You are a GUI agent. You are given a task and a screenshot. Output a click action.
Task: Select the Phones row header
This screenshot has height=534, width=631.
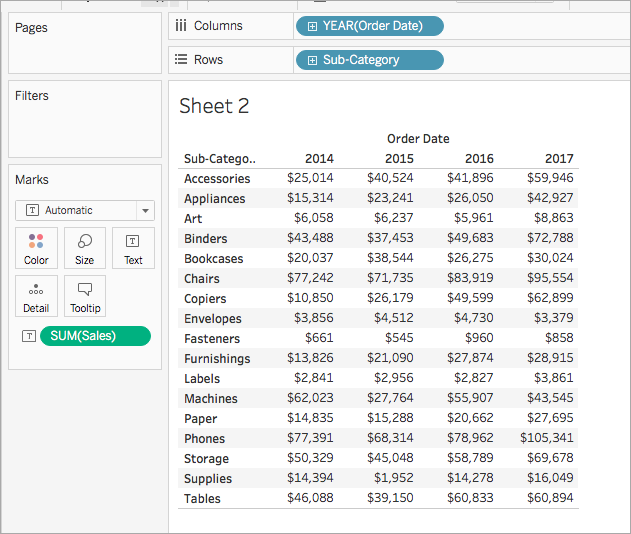[204, 438]
